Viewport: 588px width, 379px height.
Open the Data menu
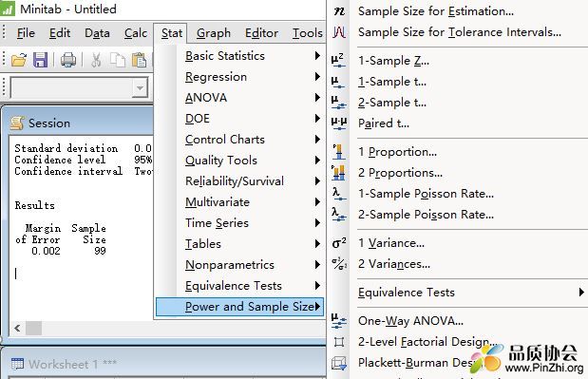(x=97, y=33)
